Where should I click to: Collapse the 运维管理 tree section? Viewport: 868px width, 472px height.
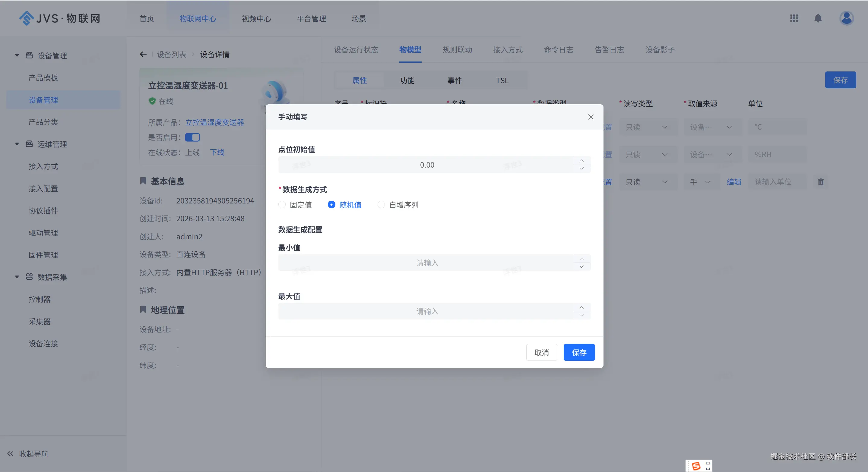[x=17, y=144]
